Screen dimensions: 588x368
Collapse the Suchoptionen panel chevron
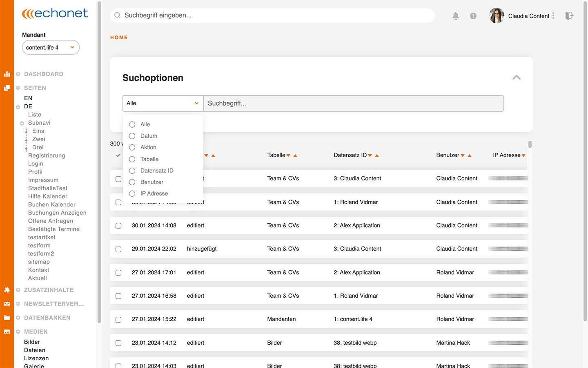pyautogui.click(x=517, y=78)
